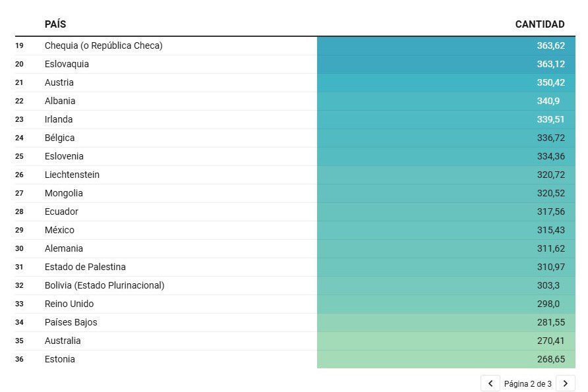Select the Eslovenia country cell
The height and width of the screenshot is (392, 588).
coord(64,156)
